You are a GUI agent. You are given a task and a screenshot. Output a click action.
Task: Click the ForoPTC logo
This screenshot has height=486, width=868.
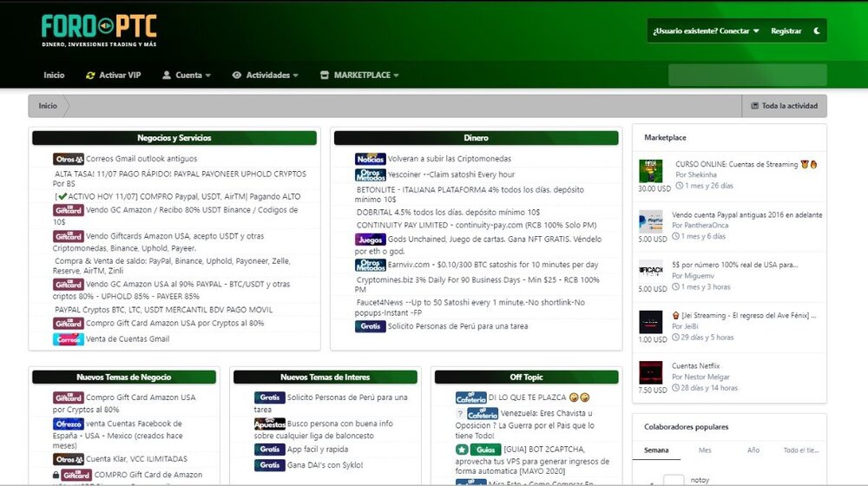(x=99, y=30)
